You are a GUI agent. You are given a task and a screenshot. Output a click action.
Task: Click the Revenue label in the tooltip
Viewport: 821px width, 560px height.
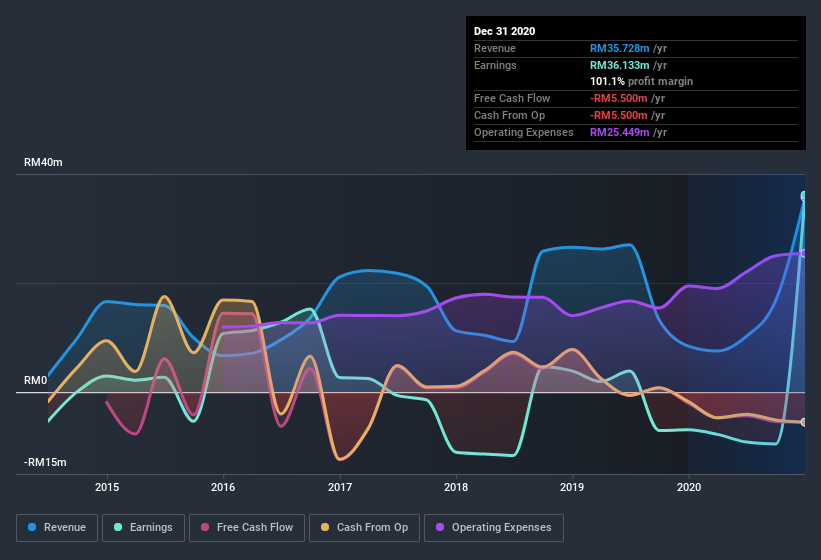click(495, 48)
